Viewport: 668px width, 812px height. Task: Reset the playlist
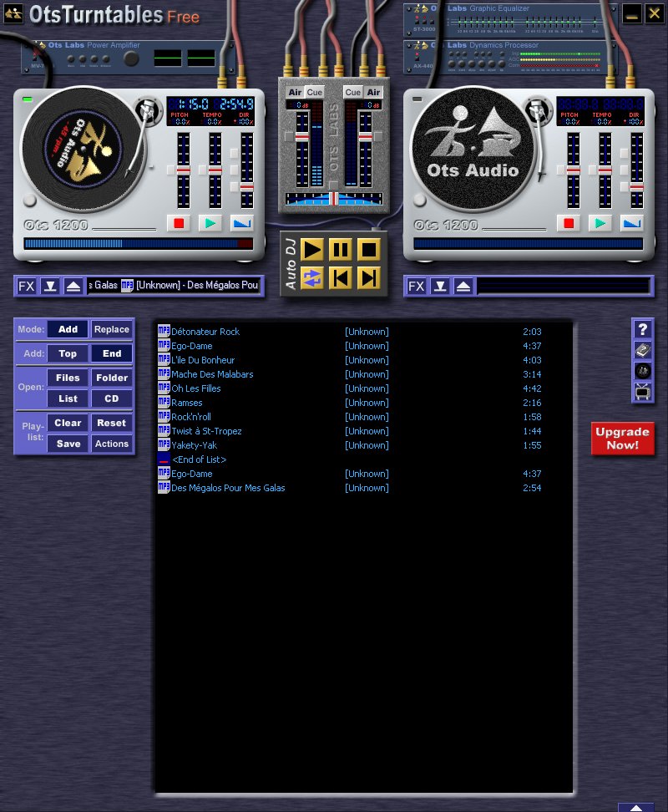click(x=112, y=423)
